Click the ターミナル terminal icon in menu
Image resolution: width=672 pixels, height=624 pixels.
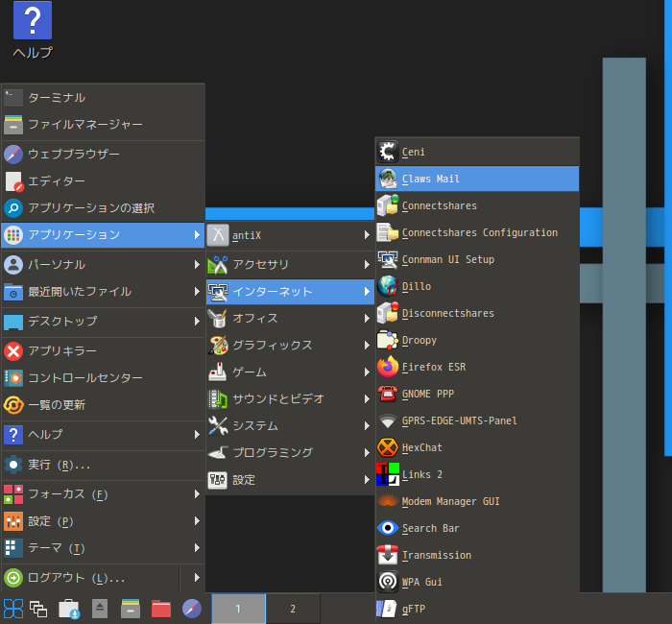pyautogui.click(x=13, y=98)
